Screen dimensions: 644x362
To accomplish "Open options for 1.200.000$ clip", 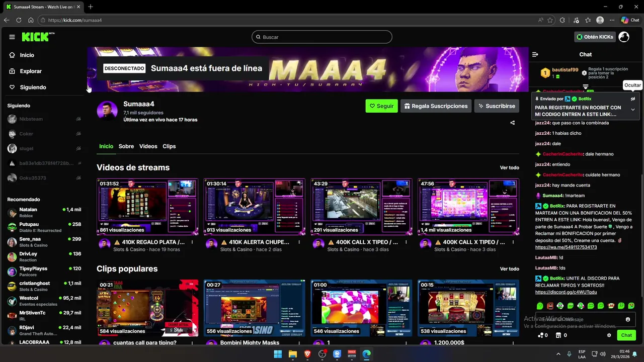I will (x=513, y=343).
